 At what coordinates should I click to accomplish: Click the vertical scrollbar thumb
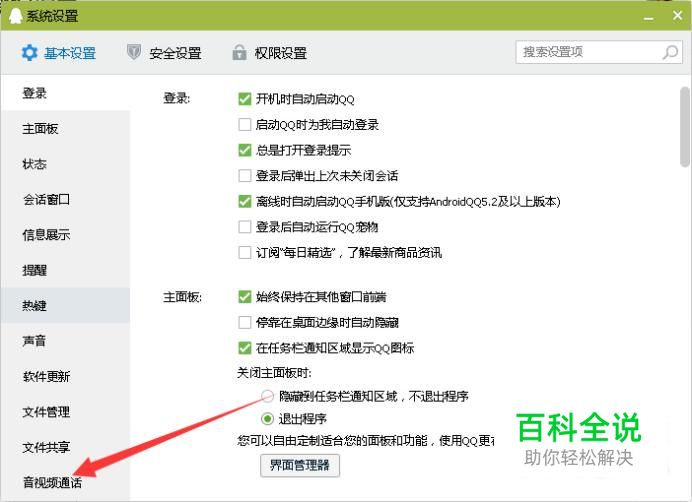[684, 127]
